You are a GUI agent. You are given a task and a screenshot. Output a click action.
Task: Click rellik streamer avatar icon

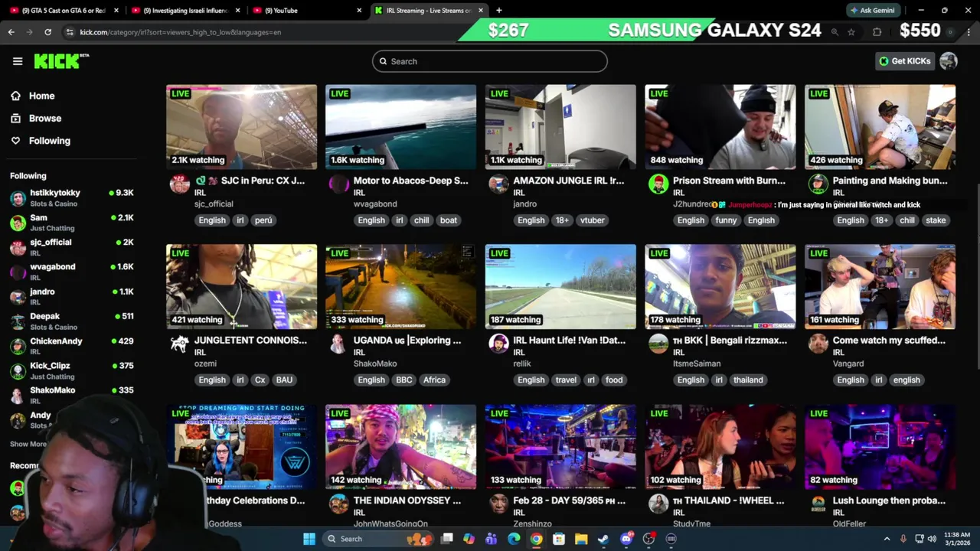click(498, 344)
